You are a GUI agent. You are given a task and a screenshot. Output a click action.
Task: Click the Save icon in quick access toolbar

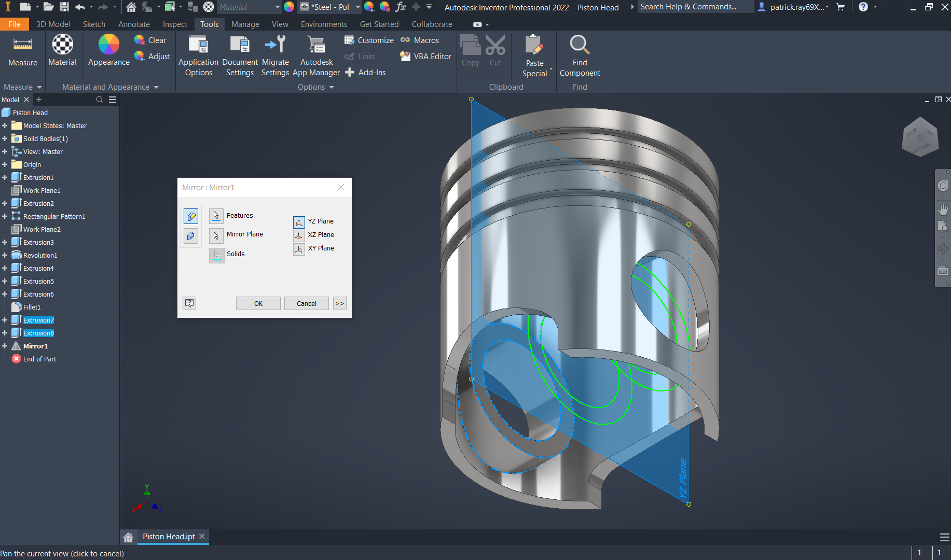64,7
